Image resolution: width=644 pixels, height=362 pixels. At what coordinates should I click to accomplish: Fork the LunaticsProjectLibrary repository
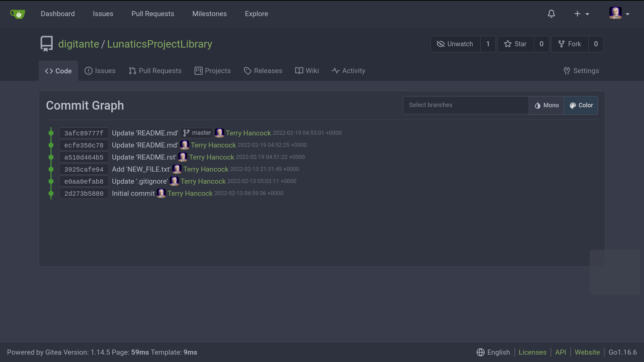pyautogui.click(x=570, y=44)
